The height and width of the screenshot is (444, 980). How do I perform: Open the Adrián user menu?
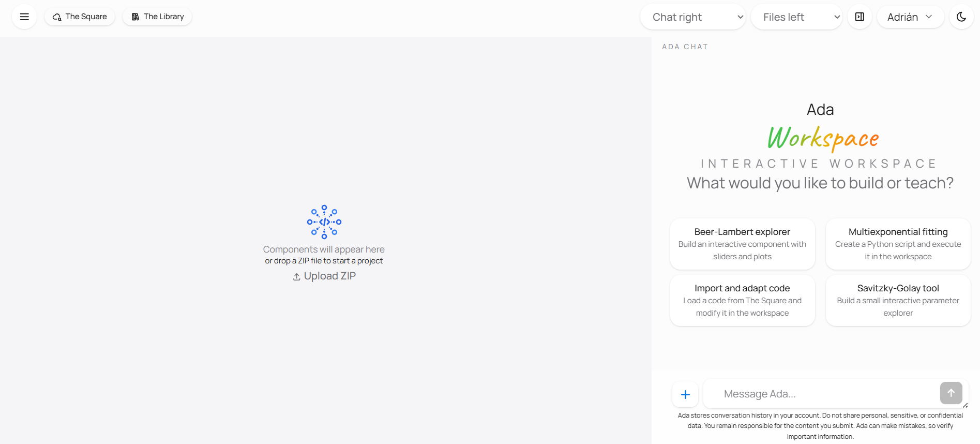click(910, 17)
